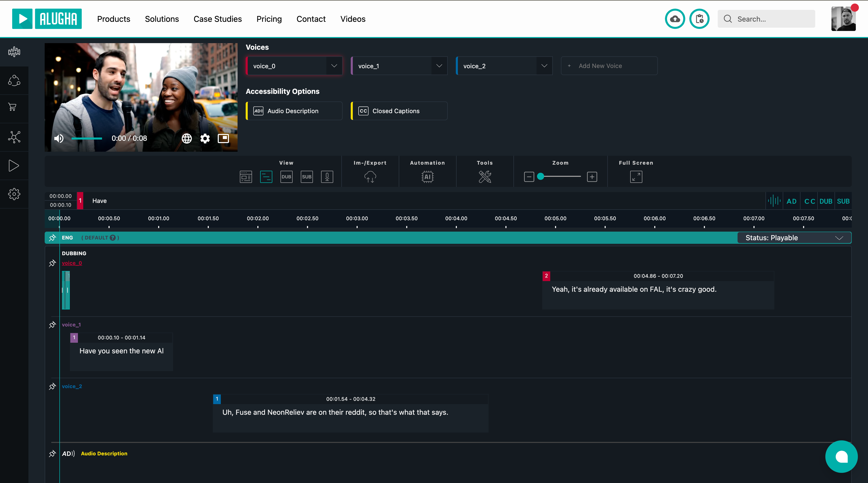The height and width of the screenshot is (483, 868).
Task: Click the Tools wrench icon
Action: pos(485,177)
